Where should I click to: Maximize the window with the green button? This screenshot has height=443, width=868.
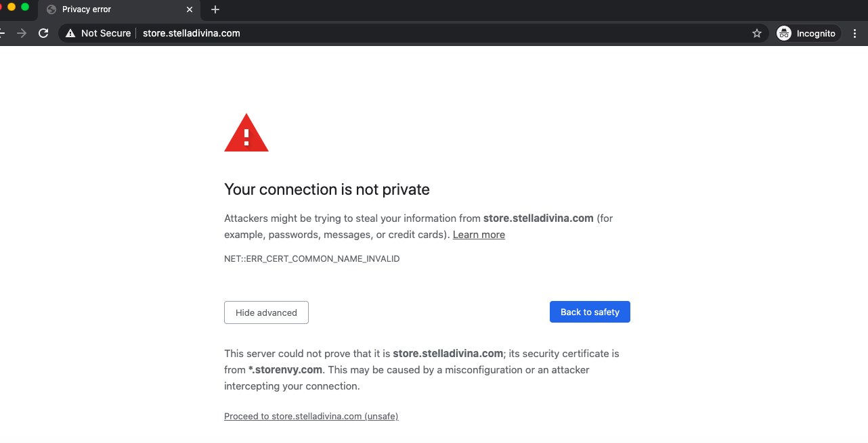(x=25, y=7)
